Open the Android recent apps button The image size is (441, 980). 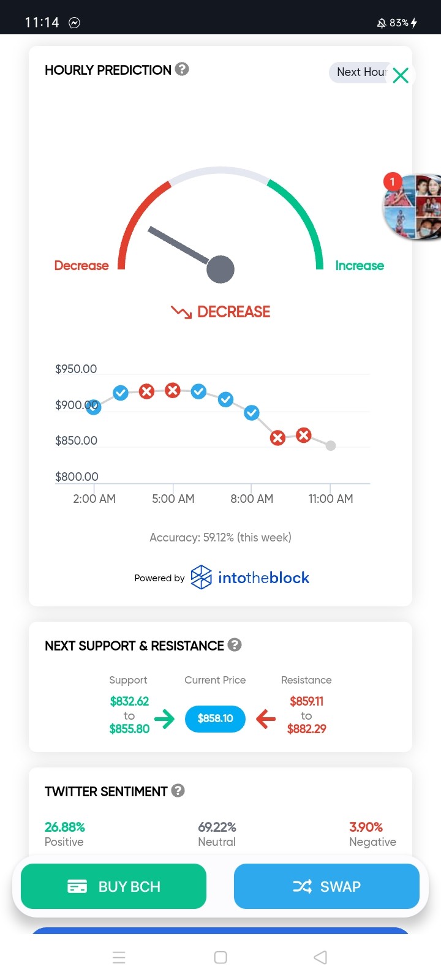coord(119,957)
